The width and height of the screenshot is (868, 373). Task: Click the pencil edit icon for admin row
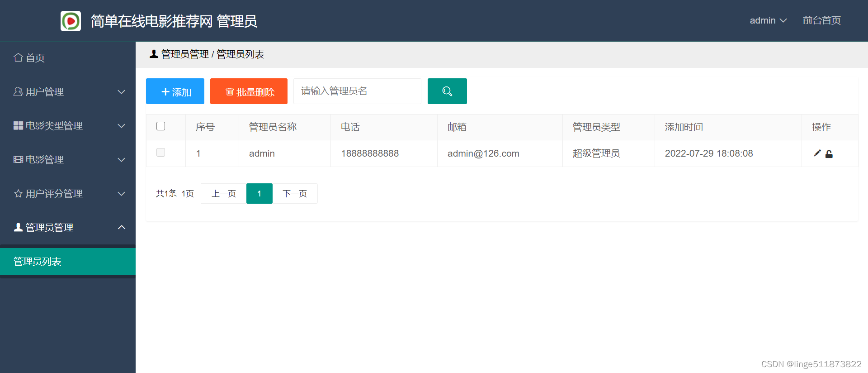[x=817, y=153]
